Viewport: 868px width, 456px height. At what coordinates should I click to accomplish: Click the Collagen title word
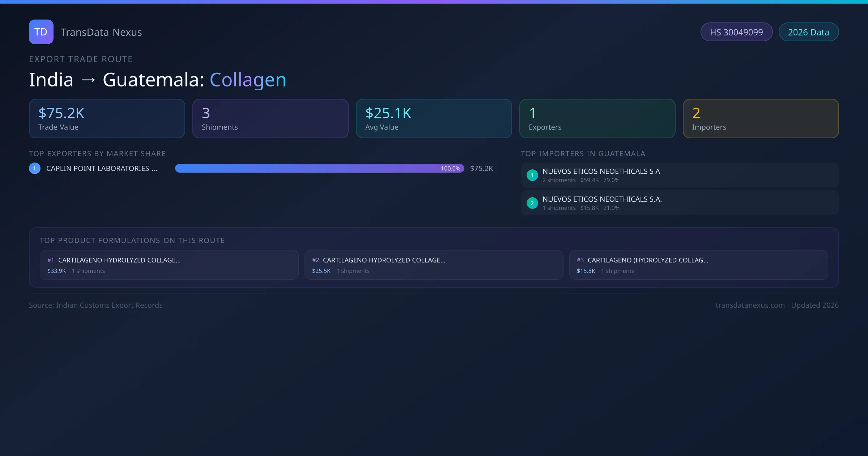coord(248,80)
